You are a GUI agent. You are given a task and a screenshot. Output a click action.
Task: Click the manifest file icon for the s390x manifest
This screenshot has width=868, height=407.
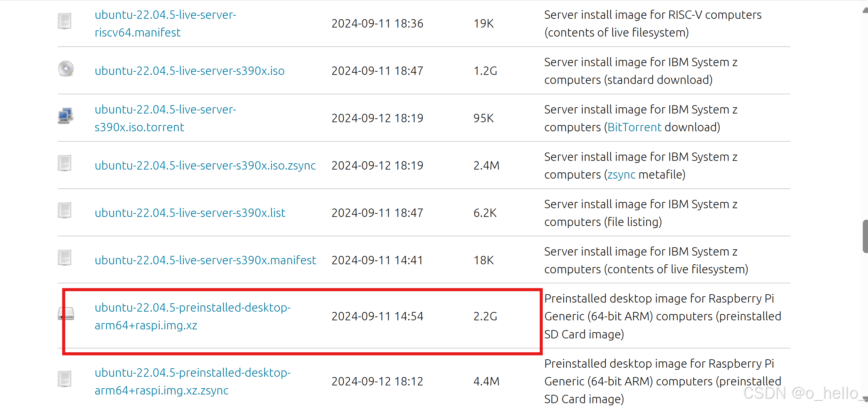click(64, 257)
